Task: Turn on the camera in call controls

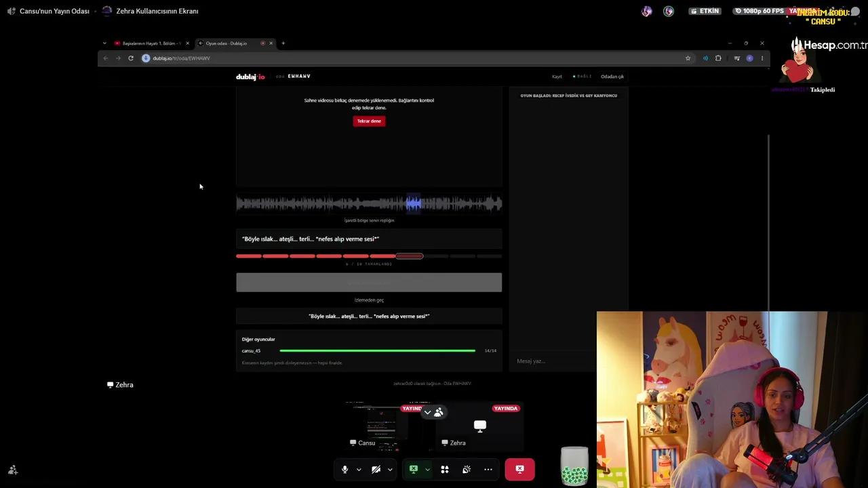Action: (376, 469)
